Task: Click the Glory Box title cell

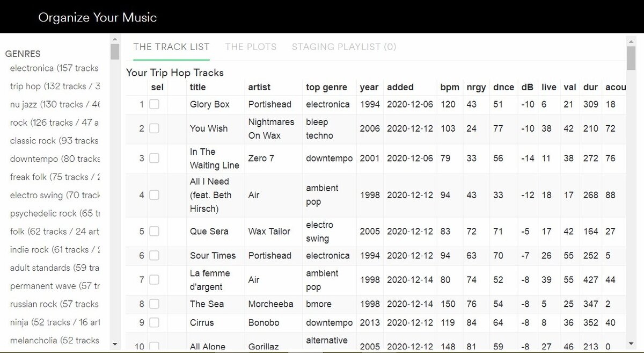Action: click(x=210, y=104)
